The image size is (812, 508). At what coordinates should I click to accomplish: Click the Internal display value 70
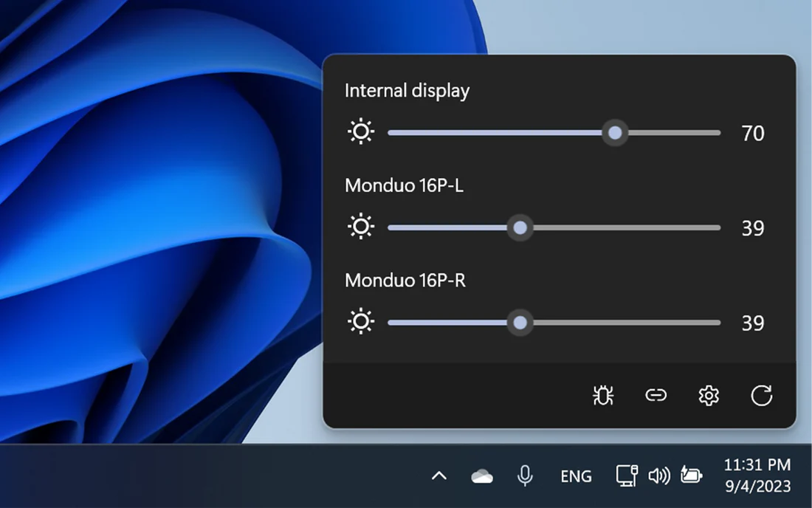tap(753, 134)
